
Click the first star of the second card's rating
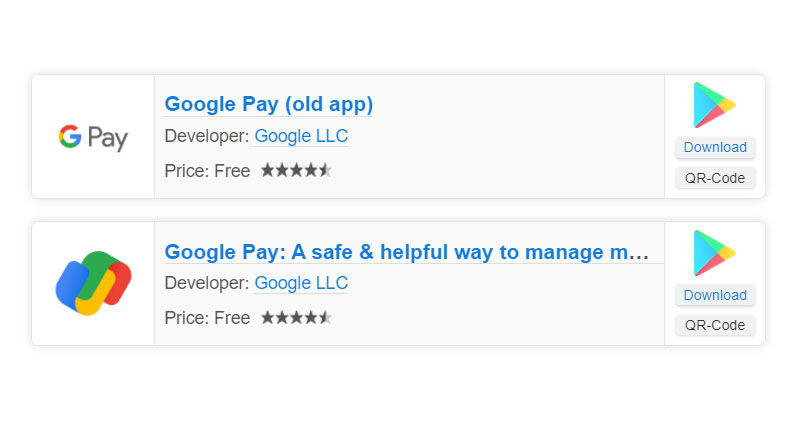tap(267, 318)
